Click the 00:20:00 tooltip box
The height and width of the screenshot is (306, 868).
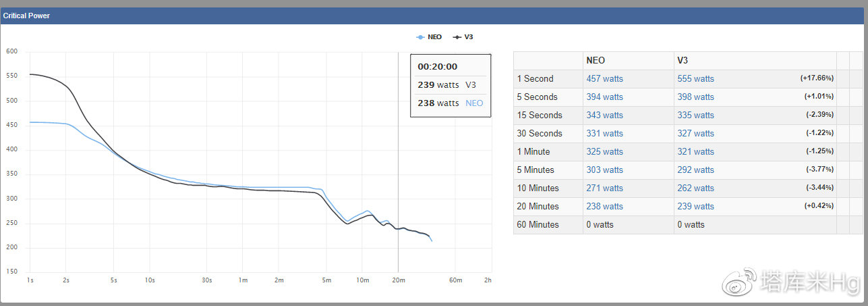pos(450,85)
